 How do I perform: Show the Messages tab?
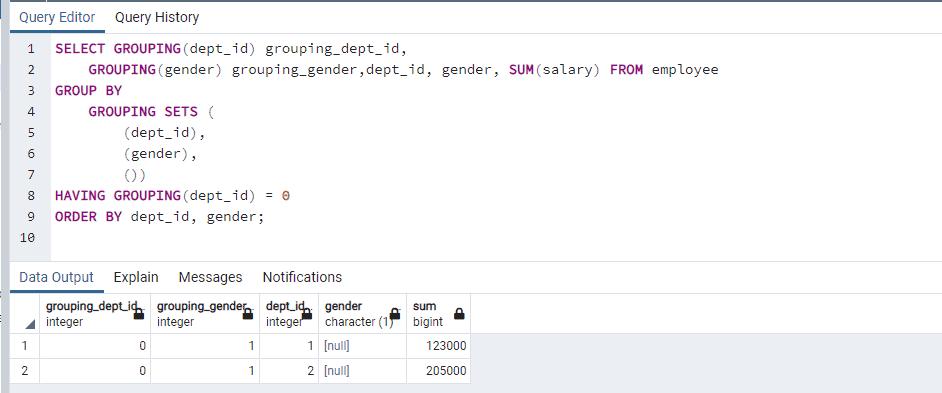(210, 277)
